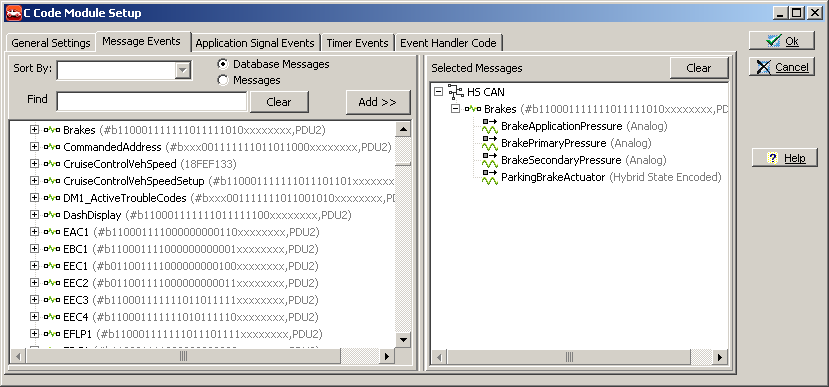This screenshot has height=387, width=829.
Task: Click the EEC1 message icon
Action: click(52, 266)
